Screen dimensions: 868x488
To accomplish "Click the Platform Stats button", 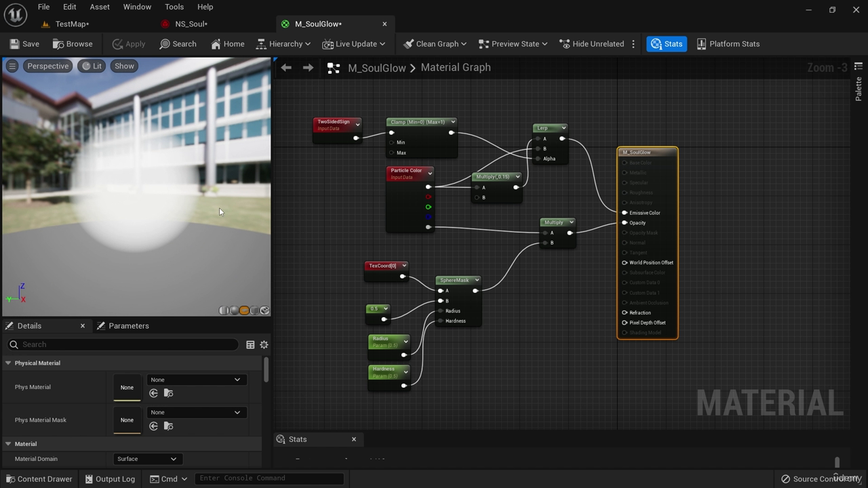I will coord(728,44).
